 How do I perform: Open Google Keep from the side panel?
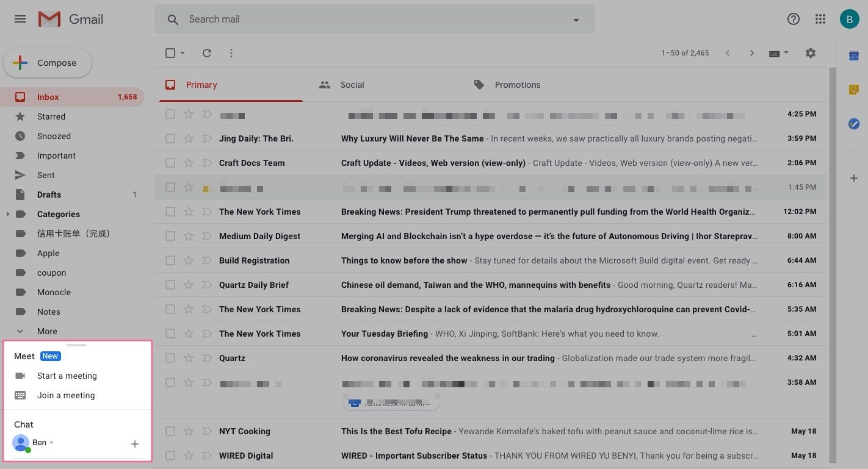[853, 90]
